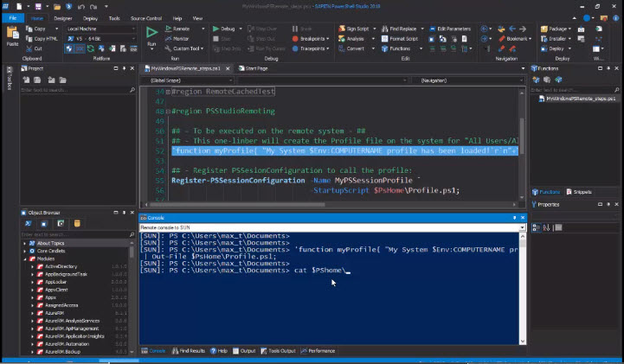Click the Analysis button
The width and height of the screenshot is (624, 364).
pyautogui.click(x=351, y=39)
